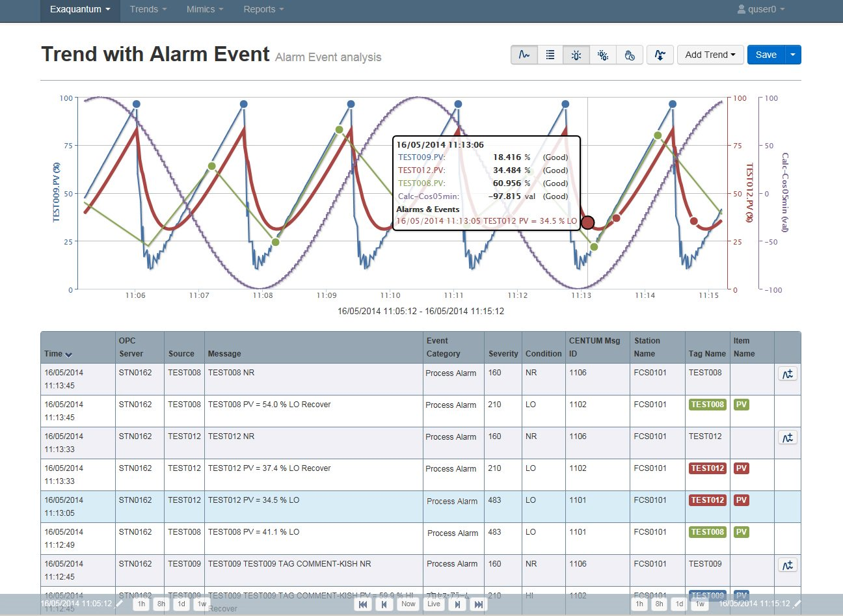Toggle the list view button

[550, 55]
